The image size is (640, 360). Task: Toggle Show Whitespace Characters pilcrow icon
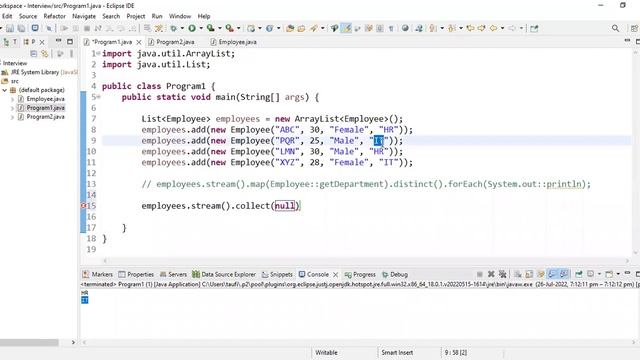click(x=391, y=28)
